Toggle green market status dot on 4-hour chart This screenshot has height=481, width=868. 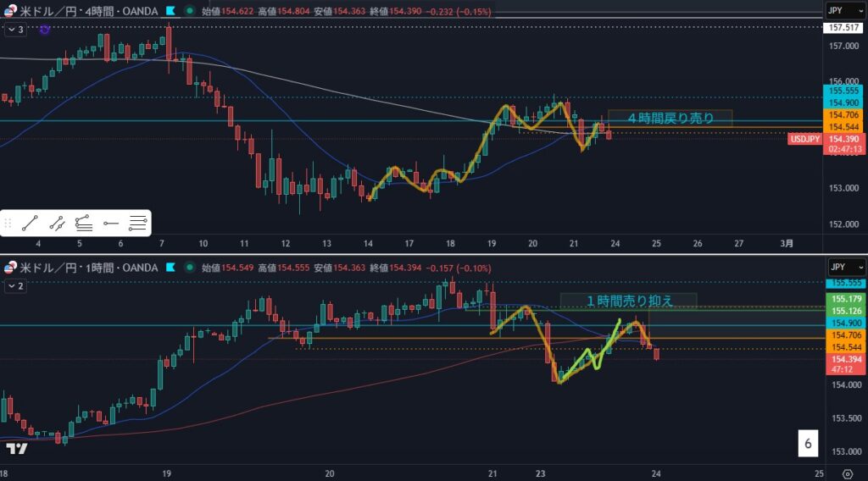pos(188,12)
